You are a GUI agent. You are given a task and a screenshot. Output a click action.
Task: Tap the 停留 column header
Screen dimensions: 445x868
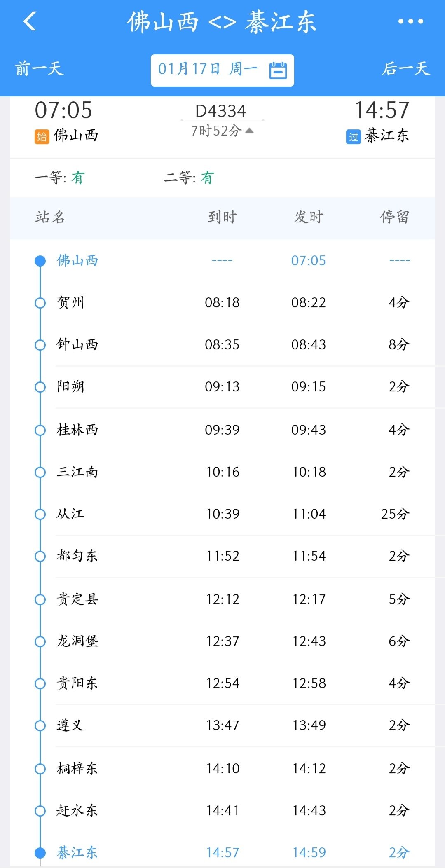point(394,217)
